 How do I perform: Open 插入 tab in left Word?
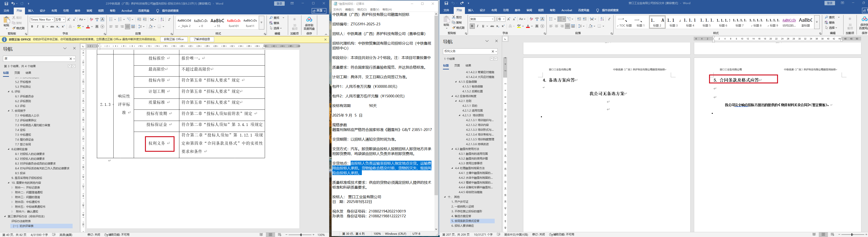click(x=31, y=11)
